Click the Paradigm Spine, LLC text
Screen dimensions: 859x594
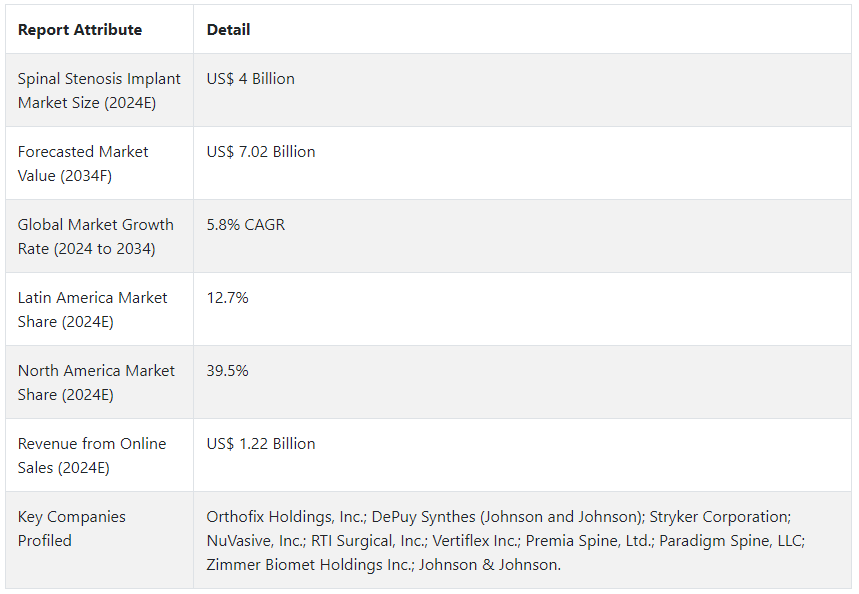tap(731, 541)
